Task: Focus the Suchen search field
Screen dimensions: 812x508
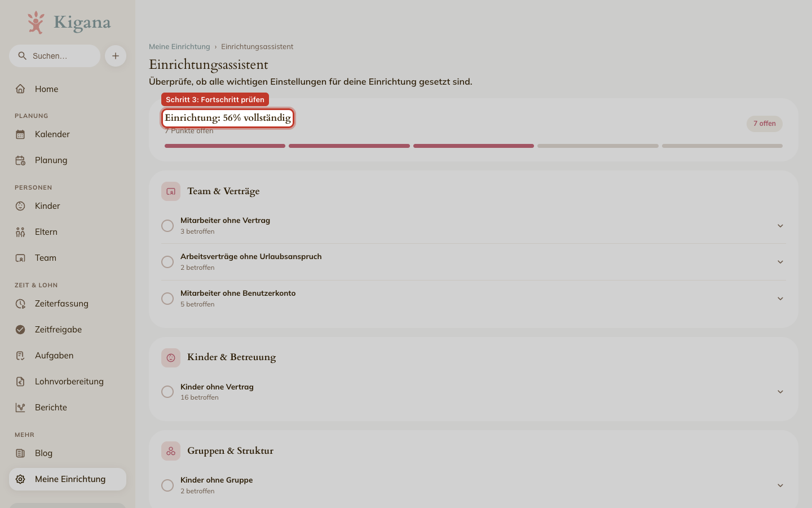Action: click(x=55, y=56)
